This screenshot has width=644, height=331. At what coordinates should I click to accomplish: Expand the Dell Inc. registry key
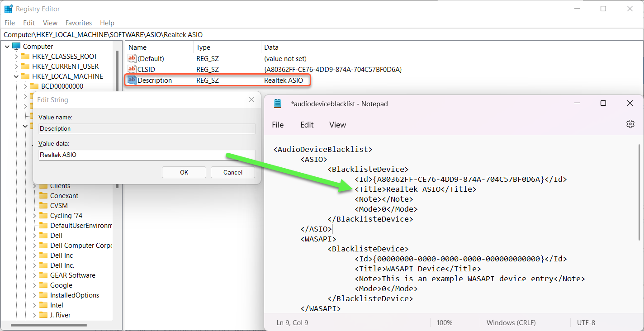tap(34, 265)
